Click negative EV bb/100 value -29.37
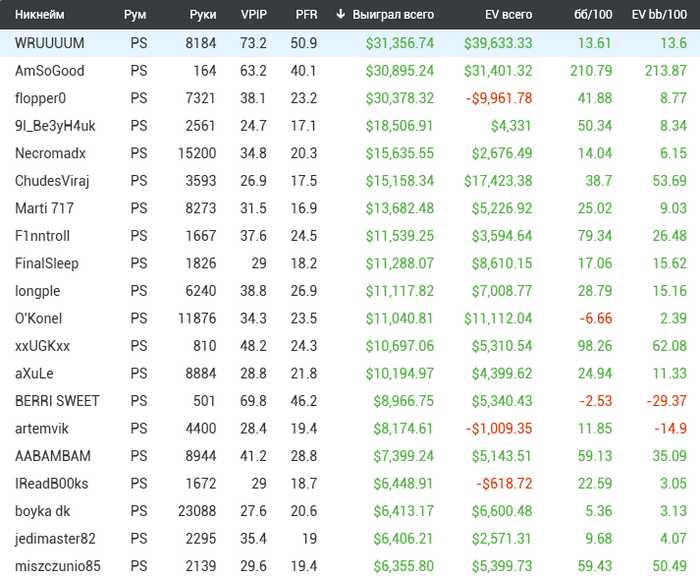The width and height of the screenshot is (700, 578). tap(667, 401)
